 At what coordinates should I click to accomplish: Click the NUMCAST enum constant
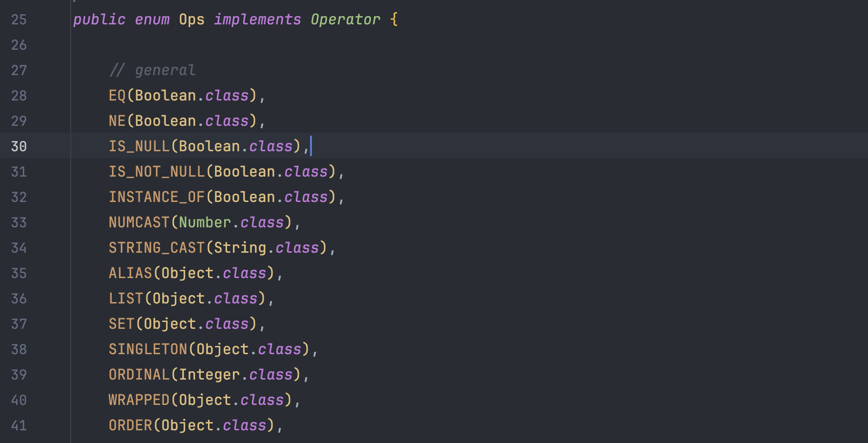pos(139,222)
